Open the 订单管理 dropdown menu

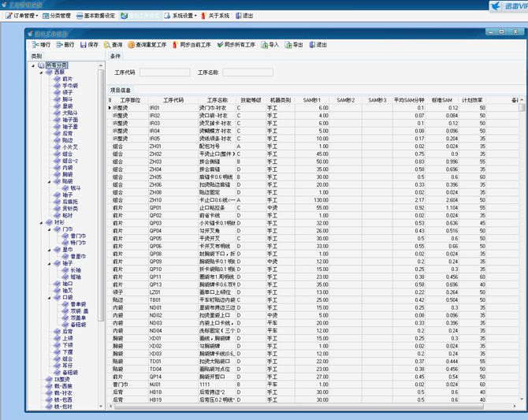pos(20,16)
